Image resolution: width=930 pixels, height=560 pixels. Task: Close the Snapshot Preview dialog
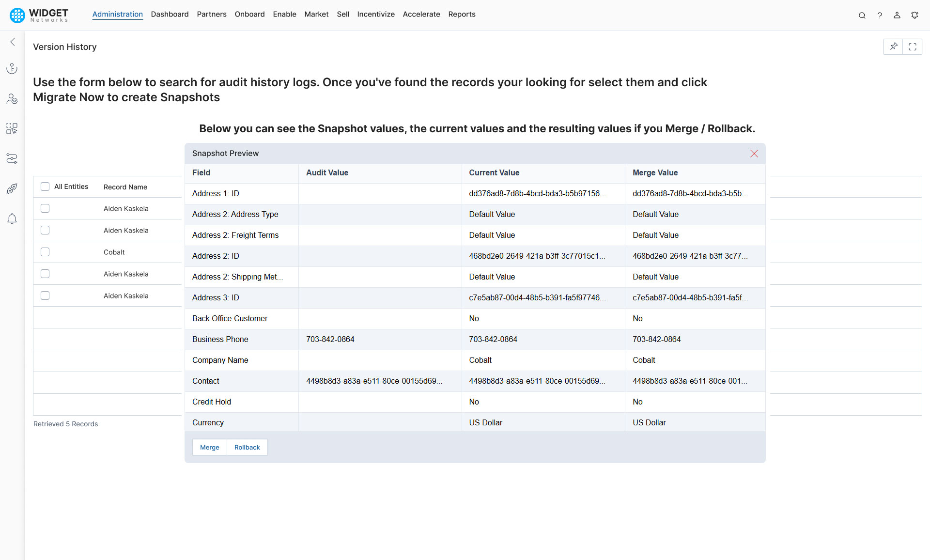click(x=754, y=154)
